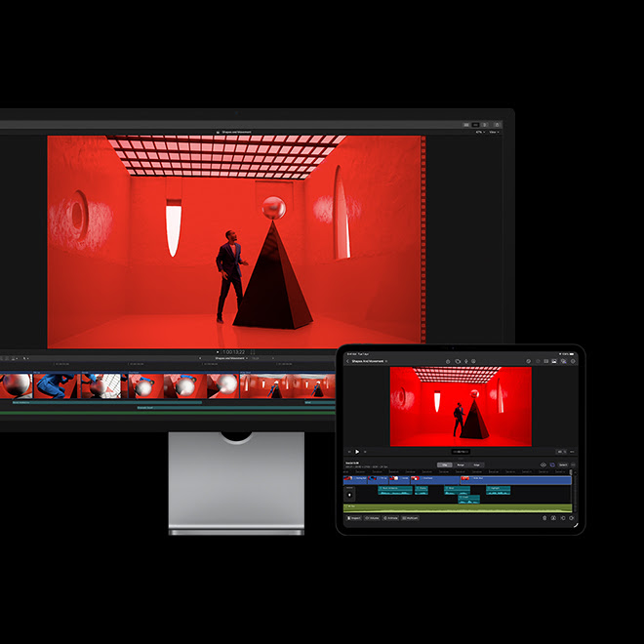Tap the Select button on iPad timeline
Screen dimensions: 644x644
[563, 464]
